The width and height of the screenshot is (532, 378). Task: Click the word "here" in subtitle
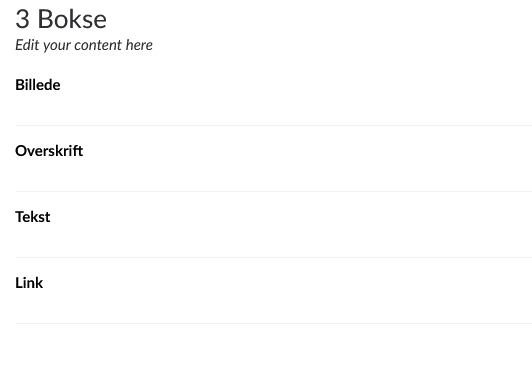click(139, 45)
